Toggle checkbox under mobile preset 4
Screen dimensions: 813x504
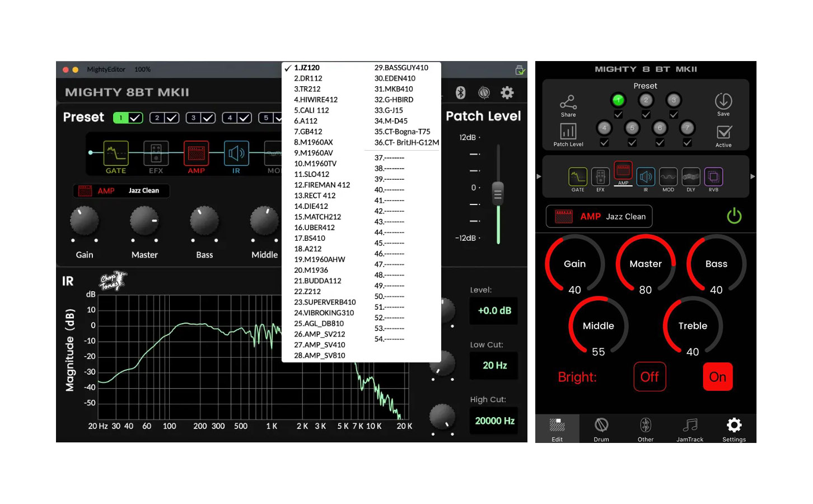pos(604,143)
